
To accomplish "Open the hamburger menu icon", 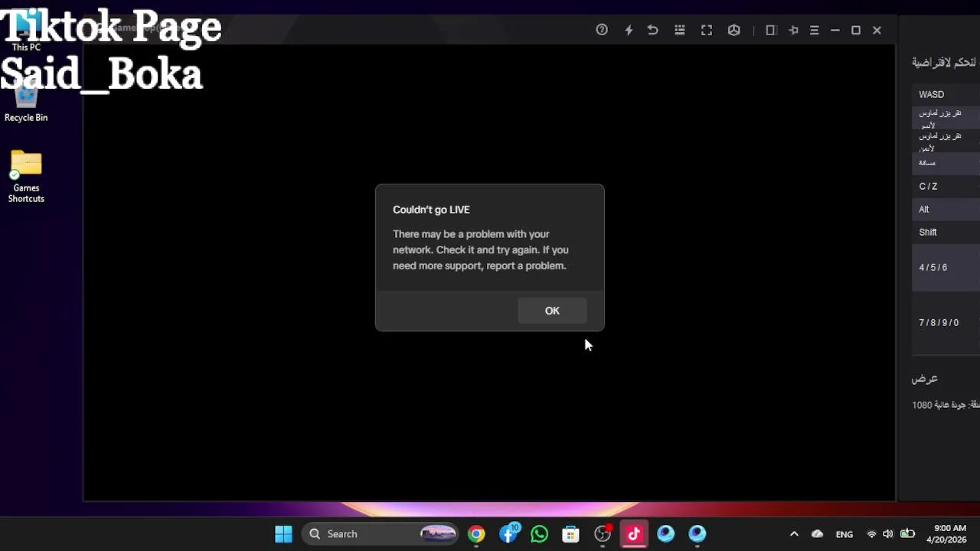I will [x=814, y=30].
